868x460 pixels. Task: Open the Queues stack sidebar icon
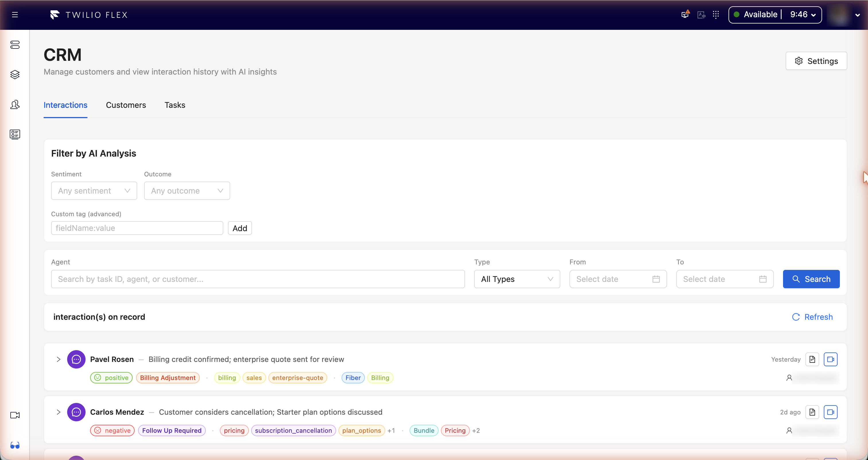[x=15, y=75]
